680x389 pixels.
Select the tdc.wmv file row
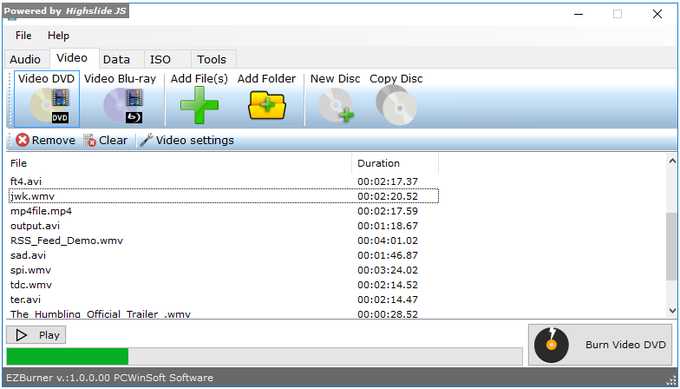coord(223,284)
